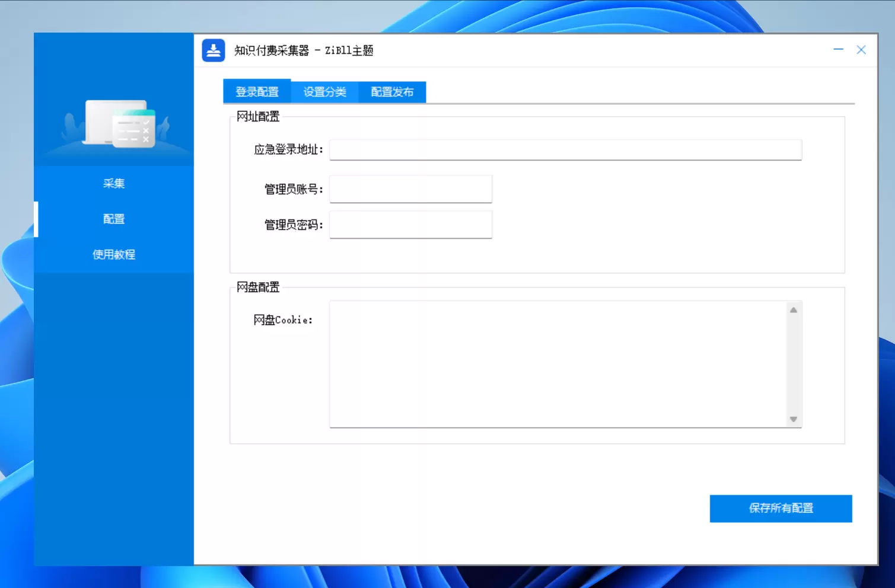Switch to the 设置分类 tab

point(324,92)
